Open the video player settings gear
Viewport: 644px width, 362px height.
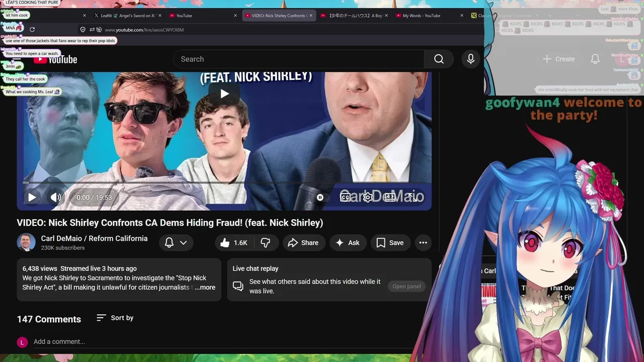click(x=368, y=198)
